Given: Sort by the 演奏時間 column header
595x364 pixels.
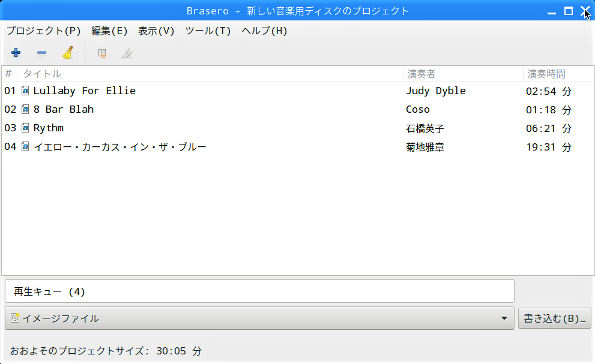Looking at the screenshot, I should point(558,74).
